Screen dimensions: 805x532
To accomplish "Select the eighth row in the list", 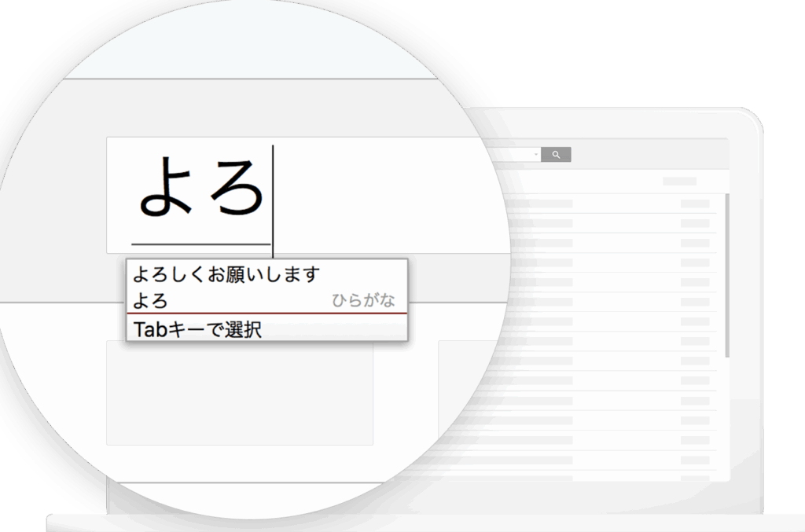I will [613, 341].
